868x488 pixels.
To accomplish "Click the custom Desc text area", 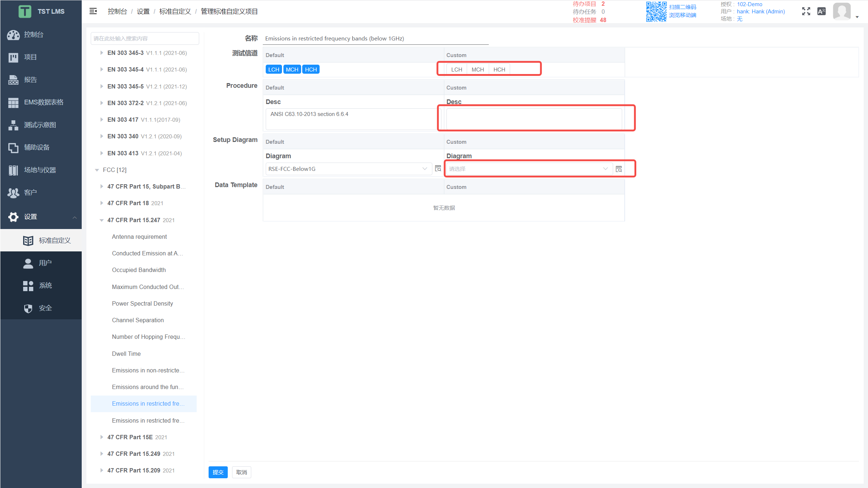I will [x=534, y=119].
